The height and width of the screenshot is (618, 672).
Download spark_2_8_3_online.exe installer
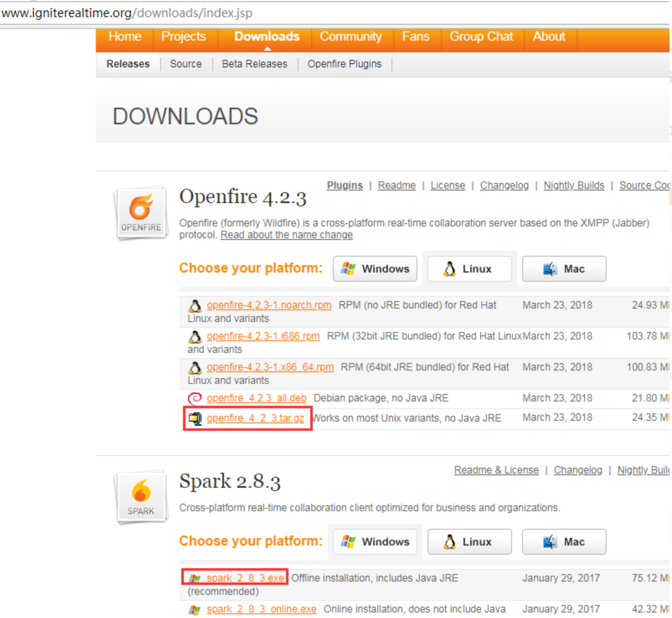click(x=261, y=609)
